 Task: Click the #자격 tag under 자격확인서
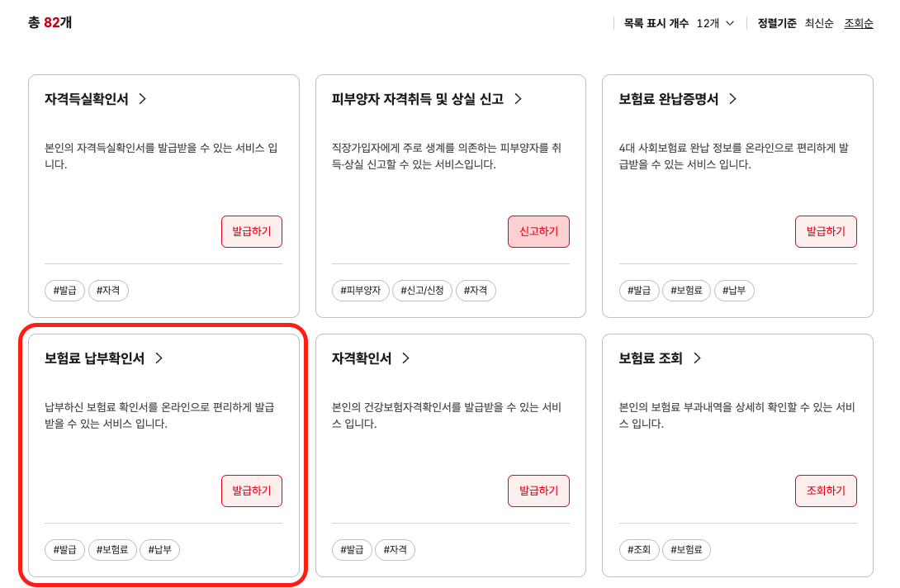coord(395,549)
